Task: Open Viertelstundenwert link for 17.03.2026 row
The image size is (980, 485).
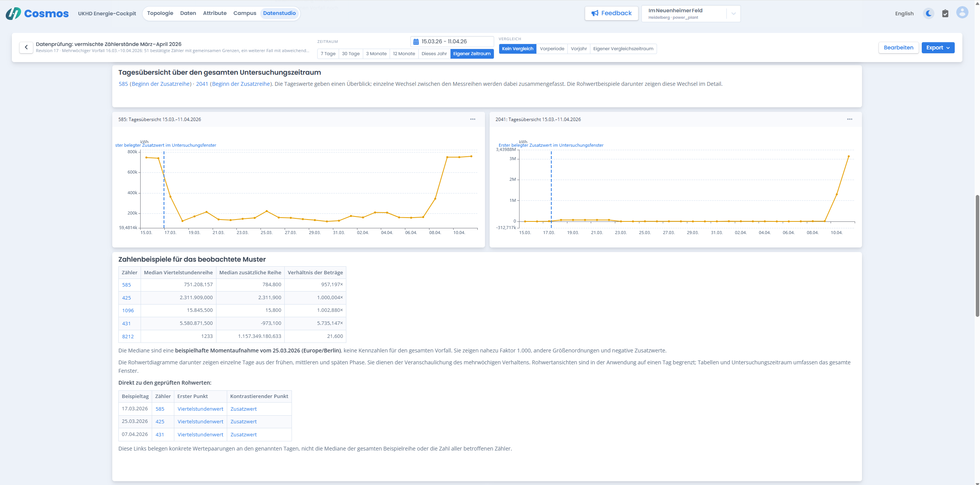Action: tap(200, 409)
